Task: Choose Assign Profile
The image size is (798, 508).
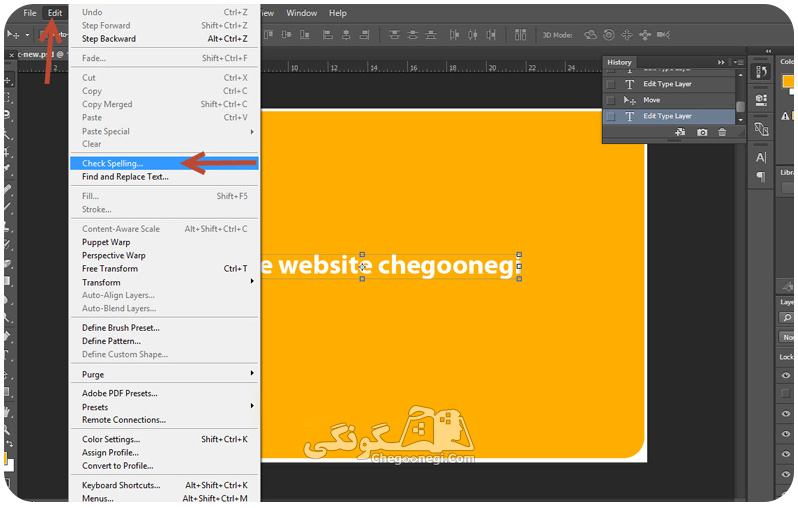Action: tap(110, 453)
